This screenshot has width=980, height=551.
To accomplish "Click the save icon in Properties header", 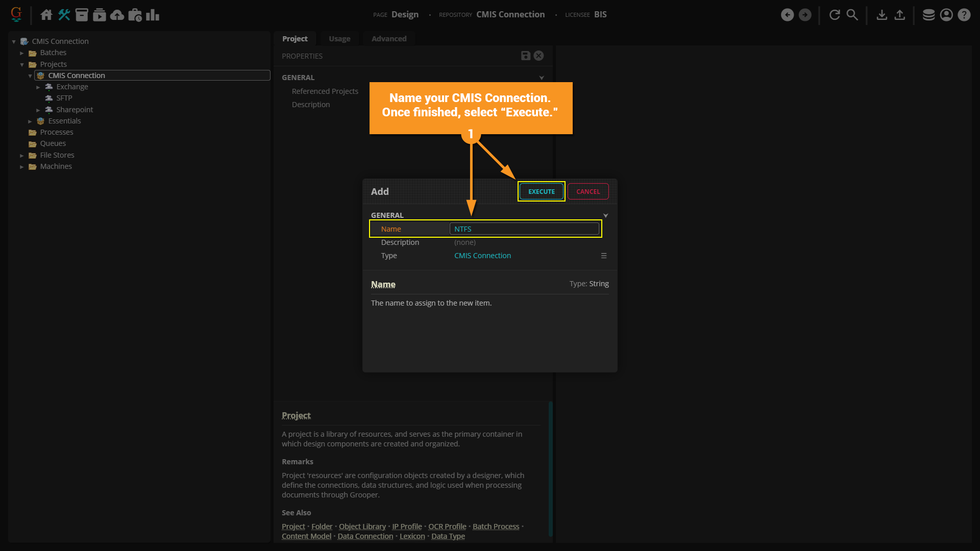I will coord(525,56).
